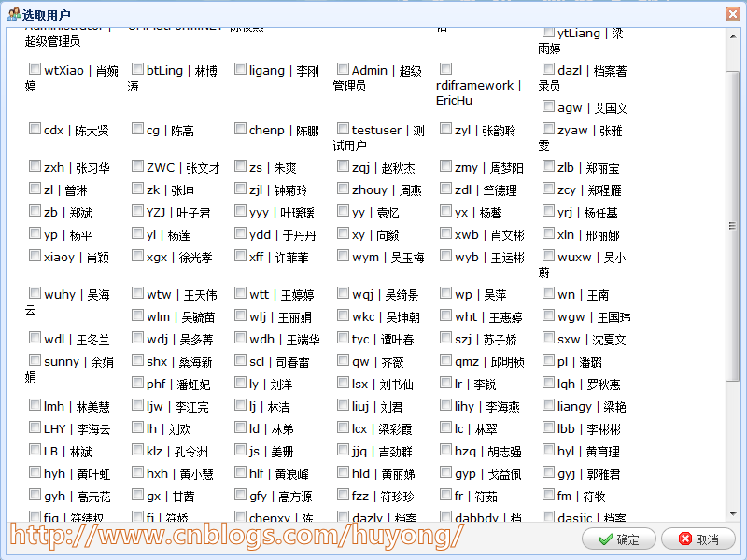
Task: Check the LHY 李海云 user
Action: point(35,428)
